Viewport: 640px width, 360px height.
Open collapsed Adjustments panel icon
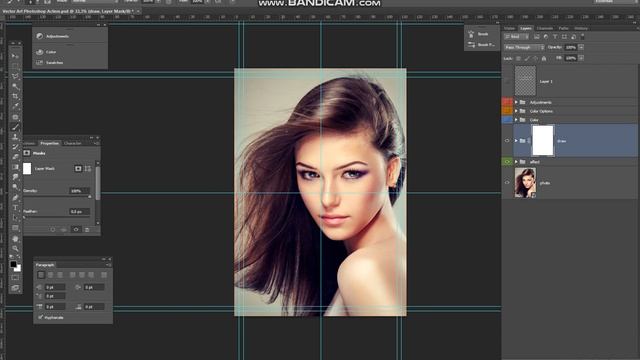40,36
